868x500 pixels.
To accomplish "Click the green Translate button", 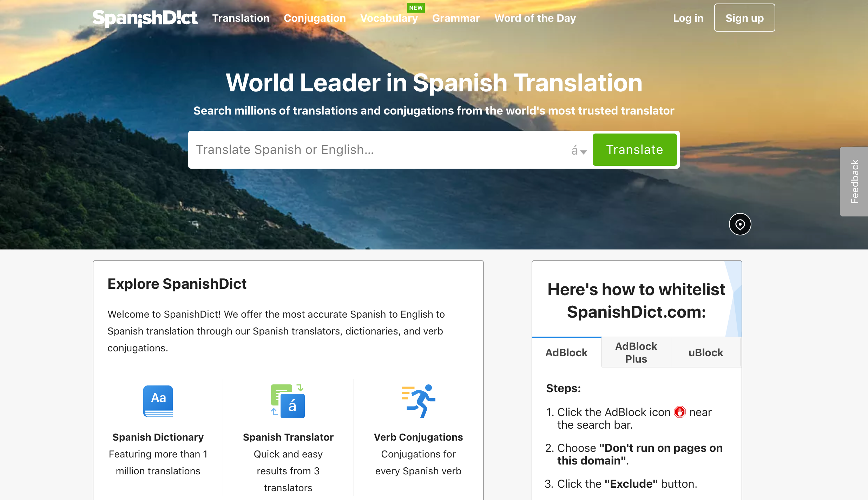I will tap(634, 150).
